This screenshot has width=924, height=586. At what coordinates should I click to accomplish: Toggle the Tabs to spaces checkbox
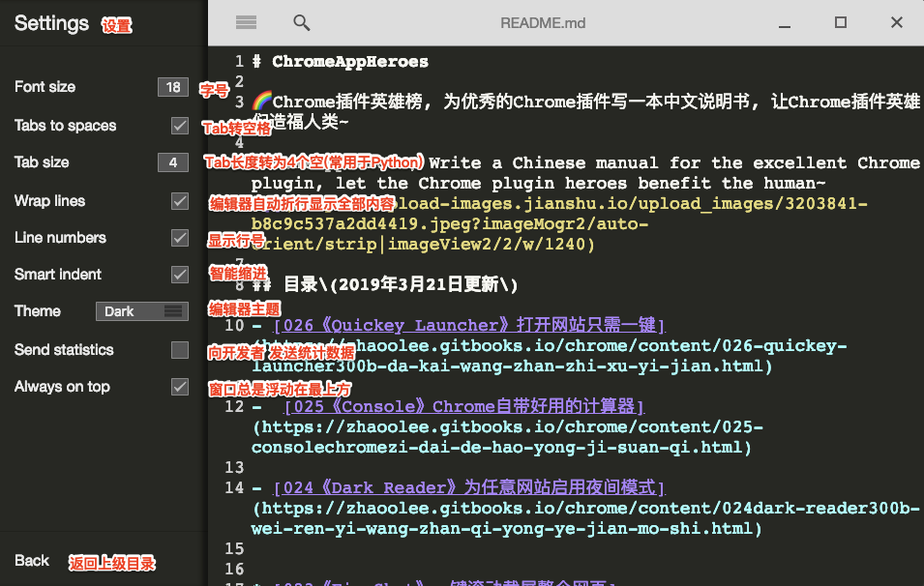tap(180, 126)
